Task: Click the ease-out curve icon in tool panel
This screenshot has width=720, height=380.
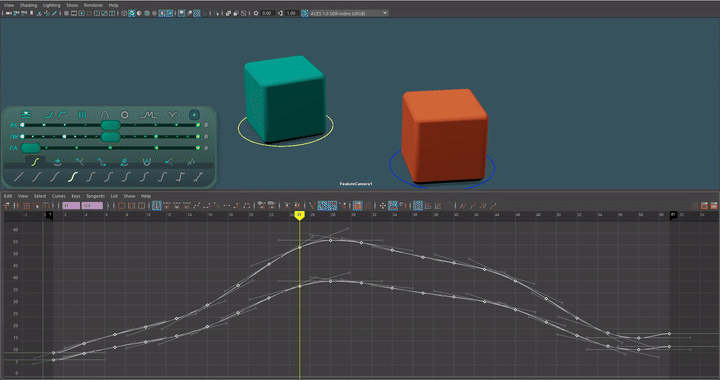Action: [x=62, y=114]
